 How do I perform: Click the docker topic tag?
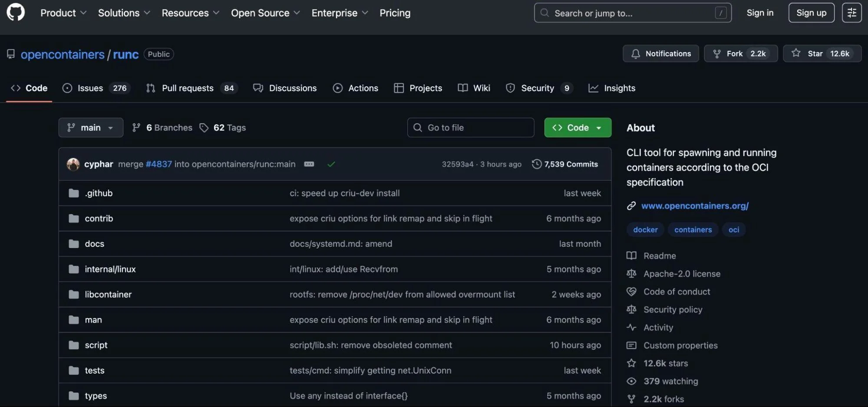pos(645,230)
